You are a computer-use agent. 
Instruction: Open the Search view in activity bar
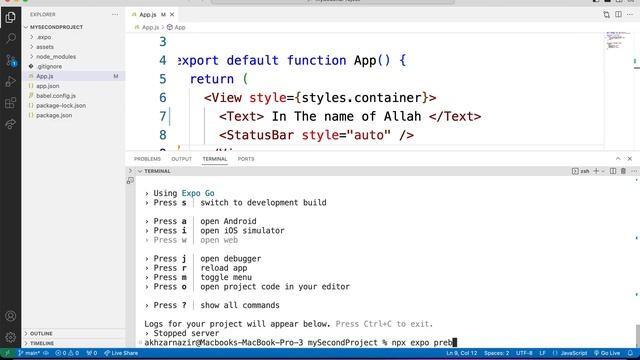[11, 39]
